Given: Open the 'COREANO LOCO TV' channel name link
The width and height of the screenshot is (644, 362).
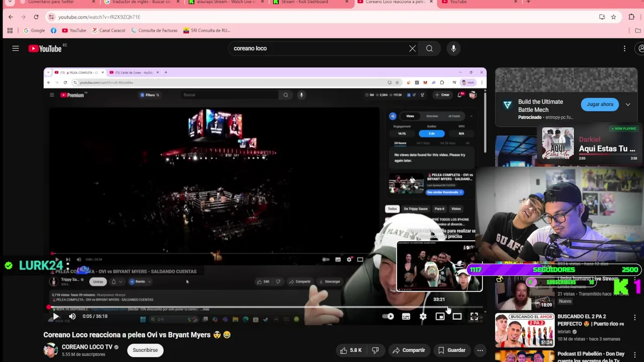Looking at the screenshot, I should click(x=87, y=347).
